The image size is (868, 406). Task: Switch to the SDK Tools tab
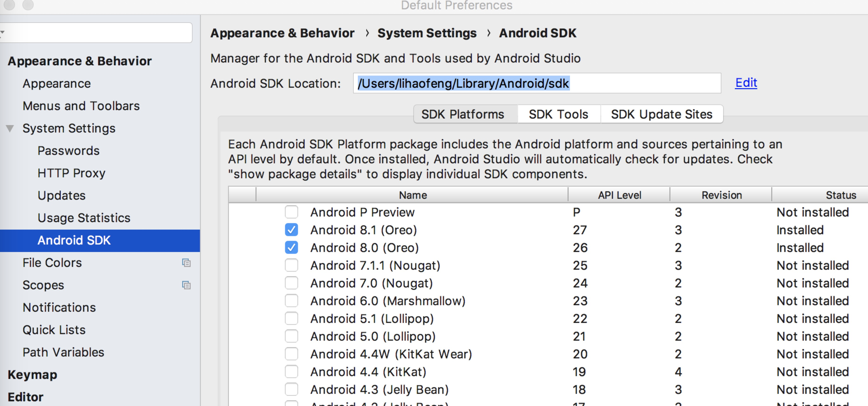coord(558,114)
